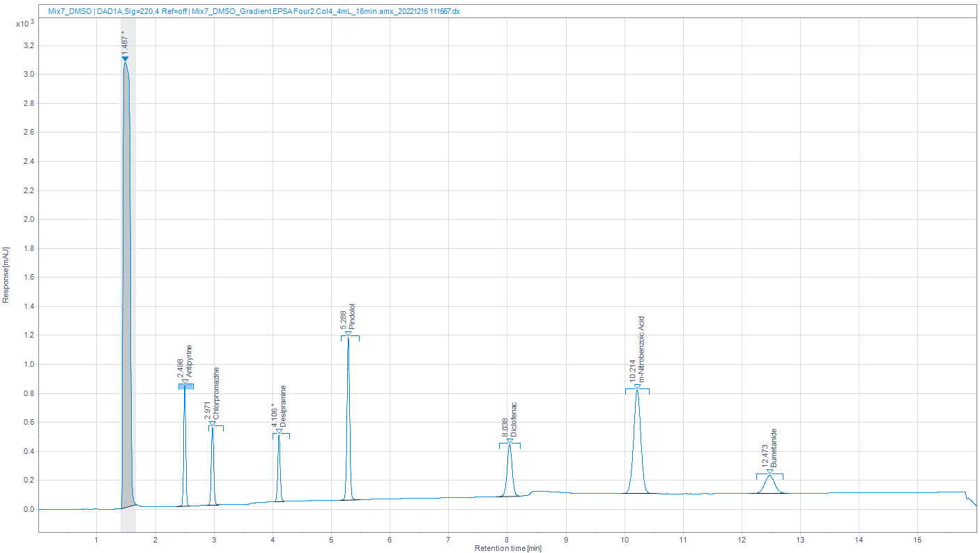Click the Chlorpromazine peak apex triangle
Screen dimensions: 980x553
point(212,423)
